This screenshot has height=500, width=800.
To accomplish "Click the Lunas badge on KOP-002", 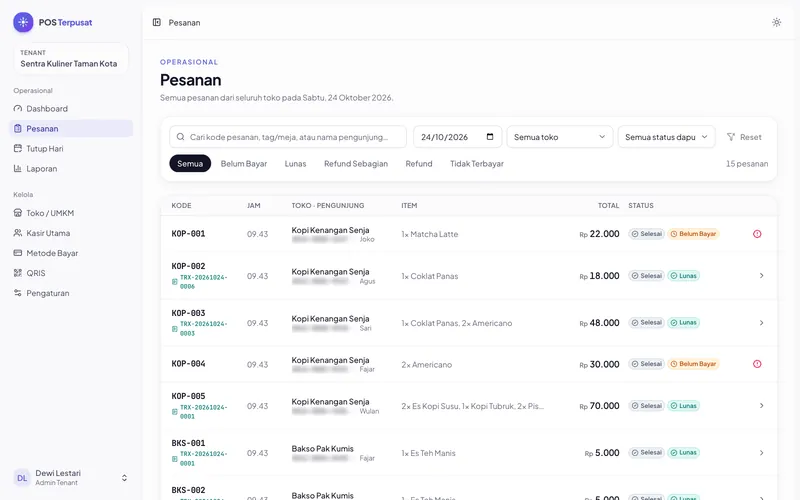I will (683, 276).
